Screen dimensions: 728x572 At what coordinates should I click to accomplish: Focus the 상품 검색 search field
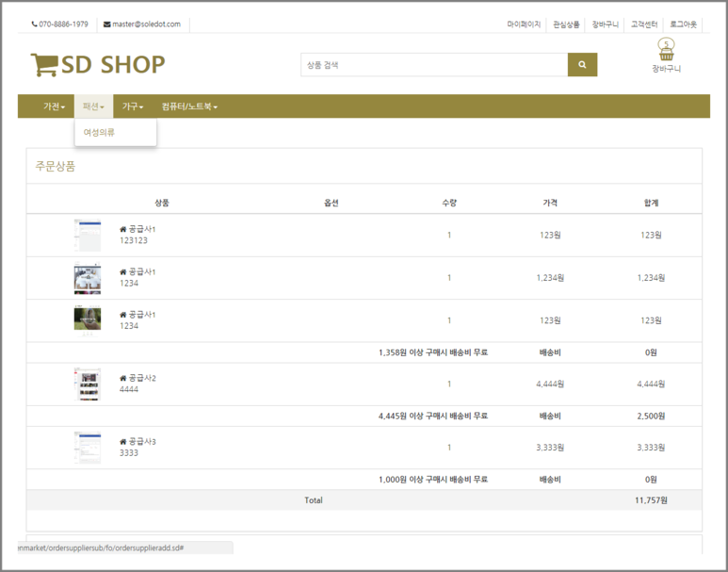(434, 65)
